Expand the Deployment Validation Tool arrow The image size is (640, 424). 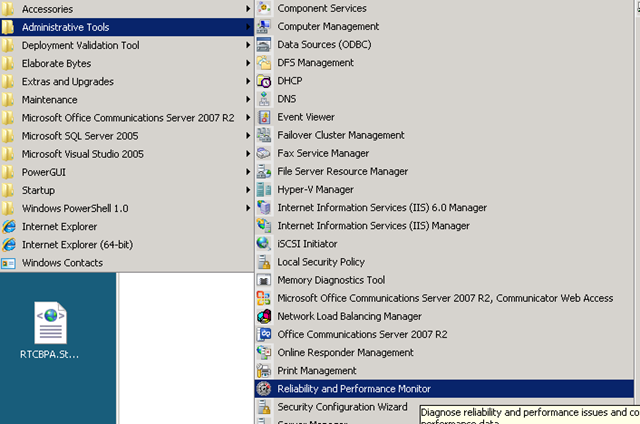[x=248, y=45]
